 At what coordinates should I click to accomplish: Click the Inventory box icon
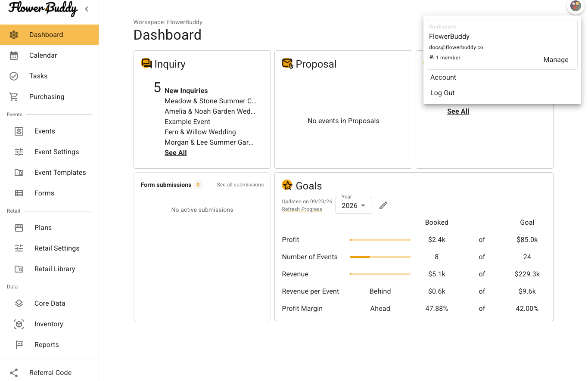coord(19,324)
